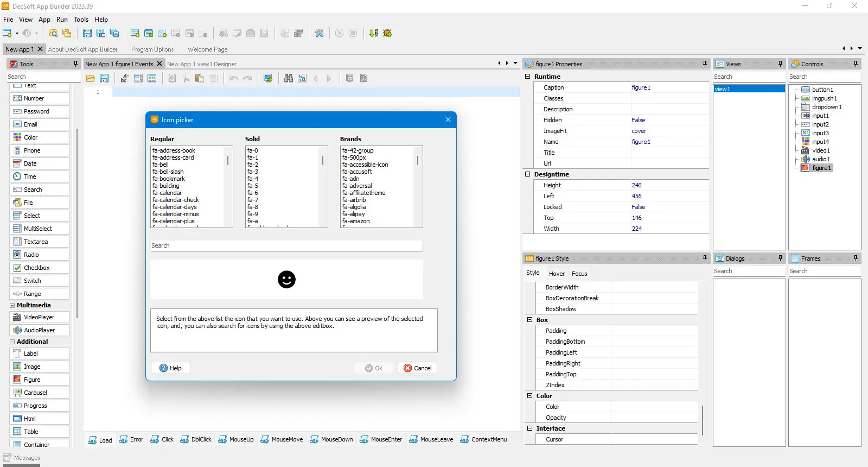The height and width of the screenshot is (467, 868).
Task: Open the Help menu
Action: (x=101, y=20)
